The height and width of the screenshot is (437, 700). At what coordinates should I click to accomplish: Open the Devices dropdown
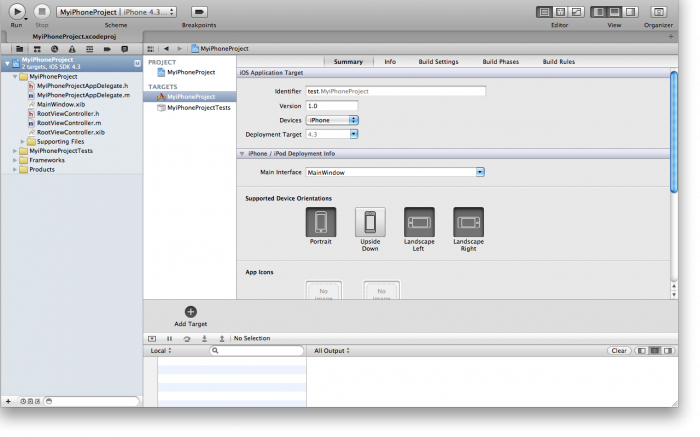(332, 119)
